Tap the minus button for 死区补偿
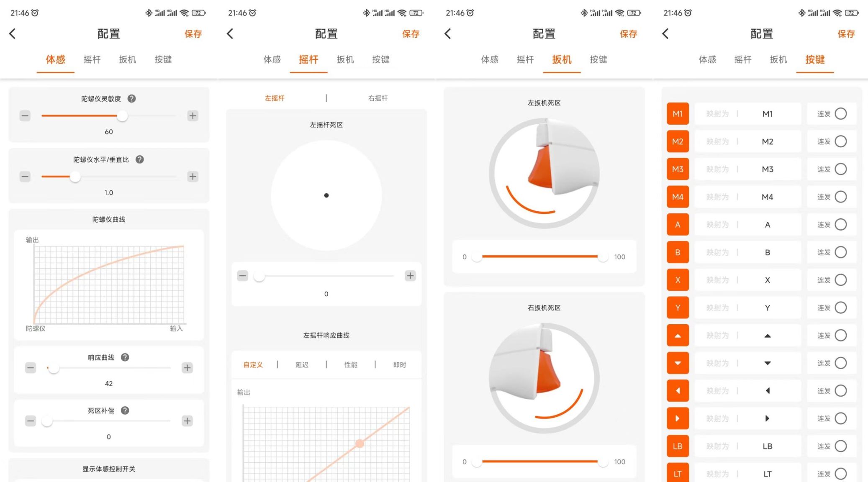This screenshot has height=482, width=868. click(31, 421)
